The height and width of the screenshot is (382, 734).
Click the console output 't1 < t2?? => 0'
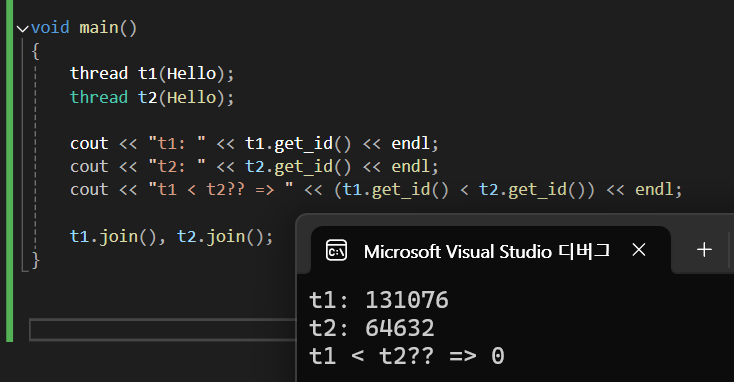(x=407, y=356)
